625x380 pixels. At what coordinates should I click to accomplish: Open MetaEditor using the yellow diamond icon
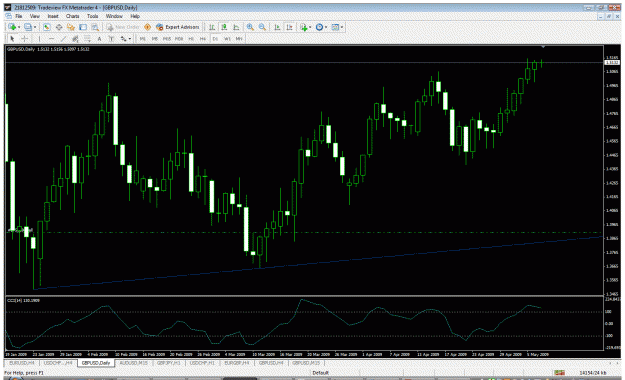click(147, 27)
